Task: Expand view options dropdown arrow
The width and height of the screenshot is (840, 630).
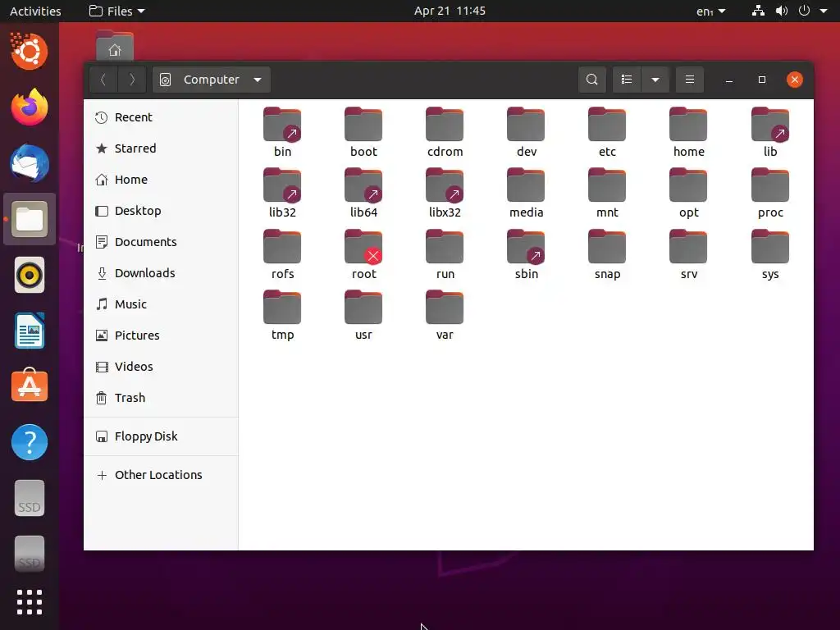Action: point(655,80)
